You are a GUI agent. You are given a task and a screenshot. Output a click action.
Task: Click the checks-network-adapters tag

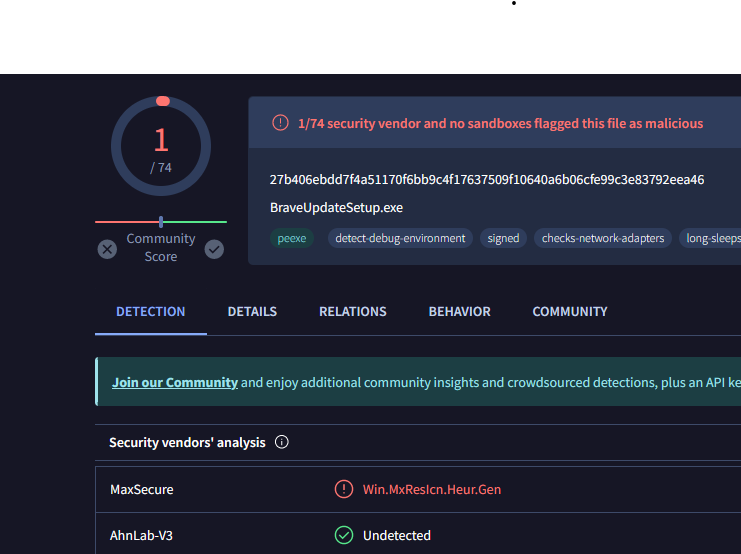click(603, 238)
